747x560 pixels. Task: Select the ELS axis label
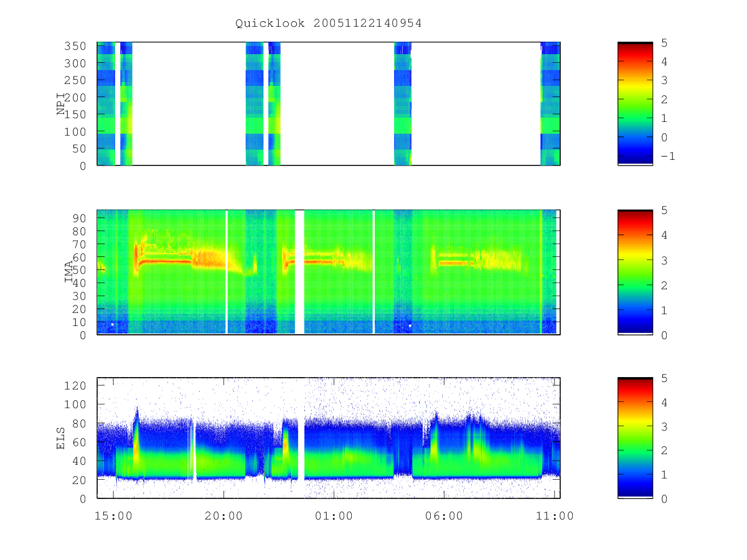pyautogui.click(x=62, y=438)
